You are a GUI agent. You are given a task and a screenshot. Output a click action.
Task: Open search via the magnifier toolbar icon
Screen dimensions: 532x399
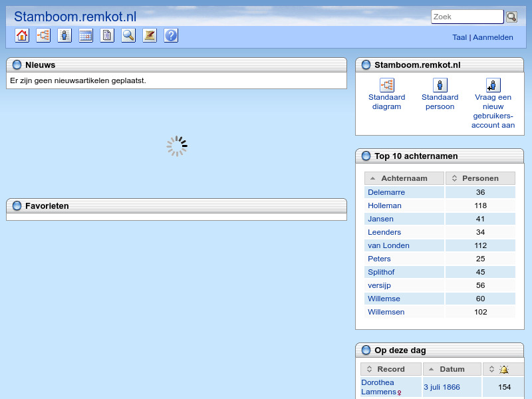tap(128, 35)
